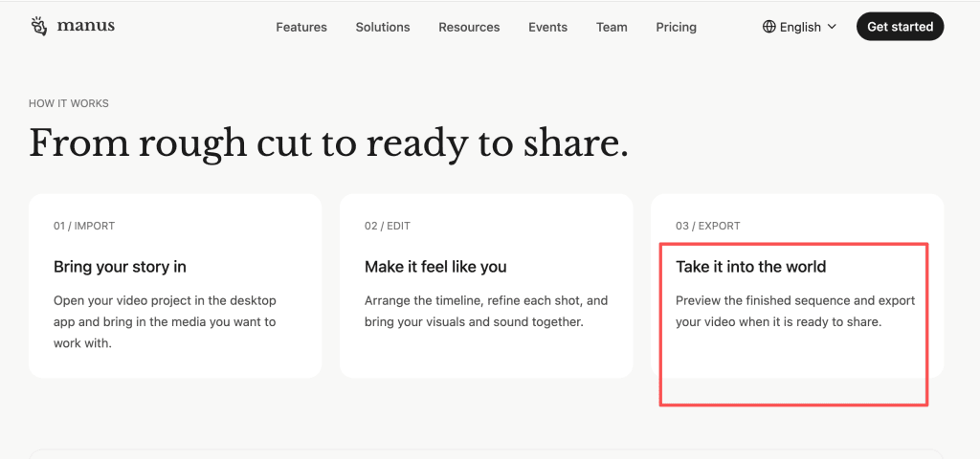Click the globe language icon
980x459 pixels.
(768, 27)
